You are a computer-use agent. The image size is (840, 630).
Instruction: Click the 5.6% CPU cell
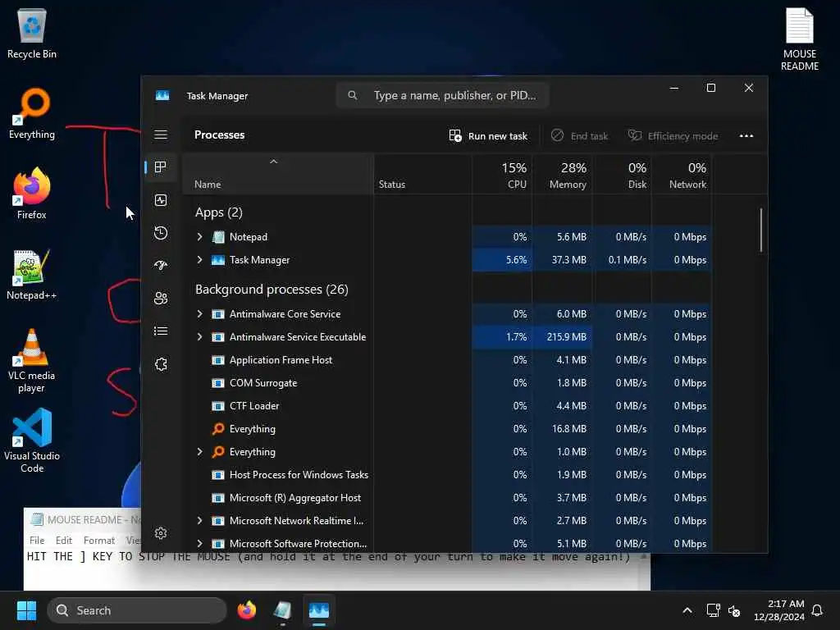[502, 260]
